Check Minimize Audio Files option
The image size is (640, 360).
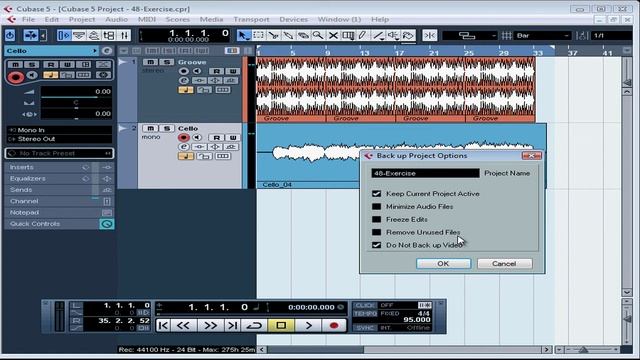376,207
